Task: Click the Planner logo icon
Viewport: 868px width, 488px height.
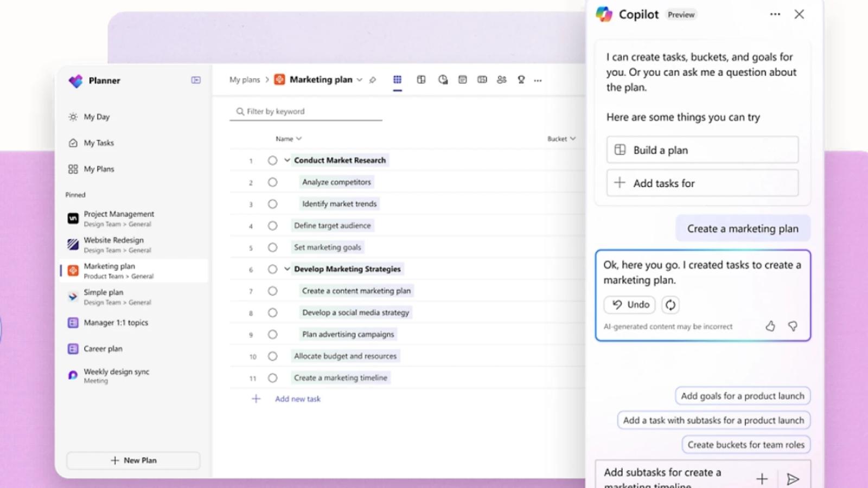Action: [x=75, y=81]
